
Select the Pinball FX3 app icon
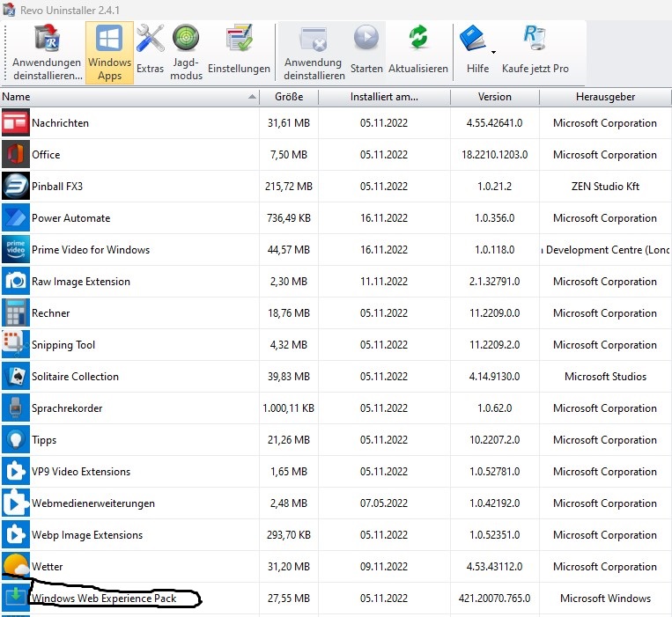pyautogui.click(x=16, y=186)
